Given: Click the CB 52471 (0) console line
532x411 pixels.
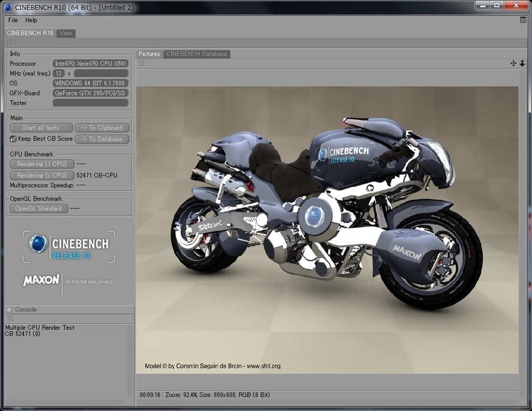Looking at the screenshot, I should (x=23, y=334).
